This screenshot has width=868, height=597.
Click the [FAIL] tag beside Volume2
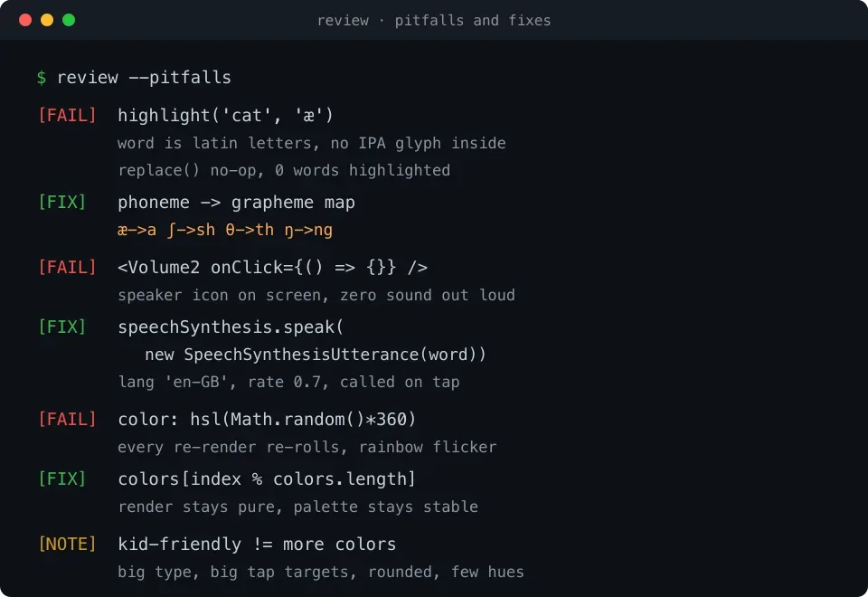67,268
